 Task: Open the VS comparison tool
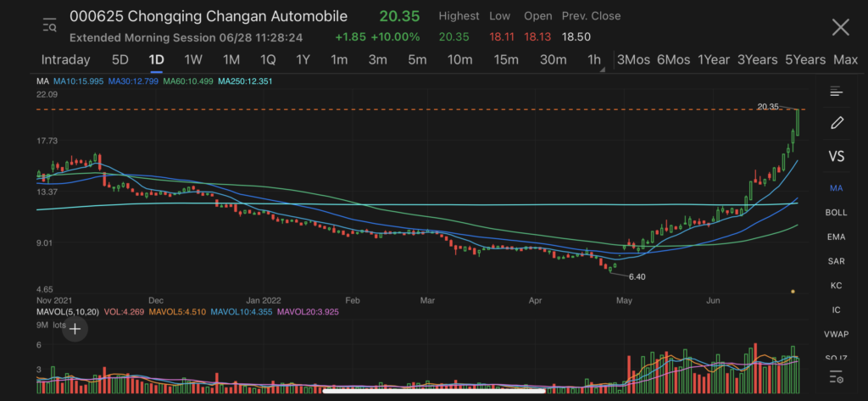tap(837, 156)
